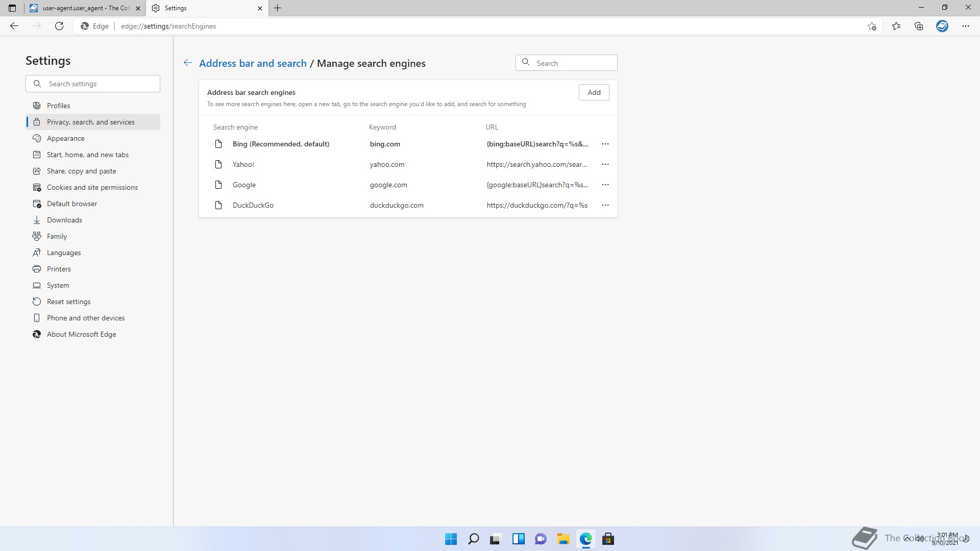Click the Edge icon on taskbar

point(585,539)
